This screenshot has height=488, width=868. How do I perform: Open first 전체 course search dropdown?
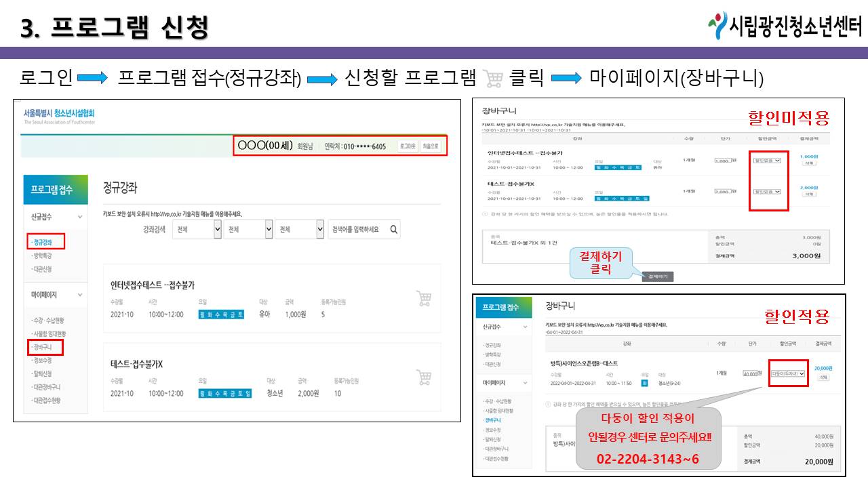coord(197,230)
